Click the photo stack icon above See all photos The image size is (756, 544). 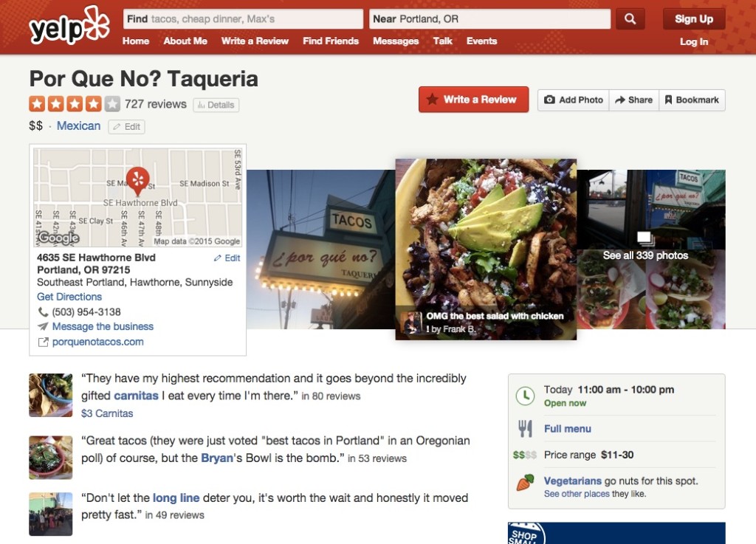pos(645,238)
